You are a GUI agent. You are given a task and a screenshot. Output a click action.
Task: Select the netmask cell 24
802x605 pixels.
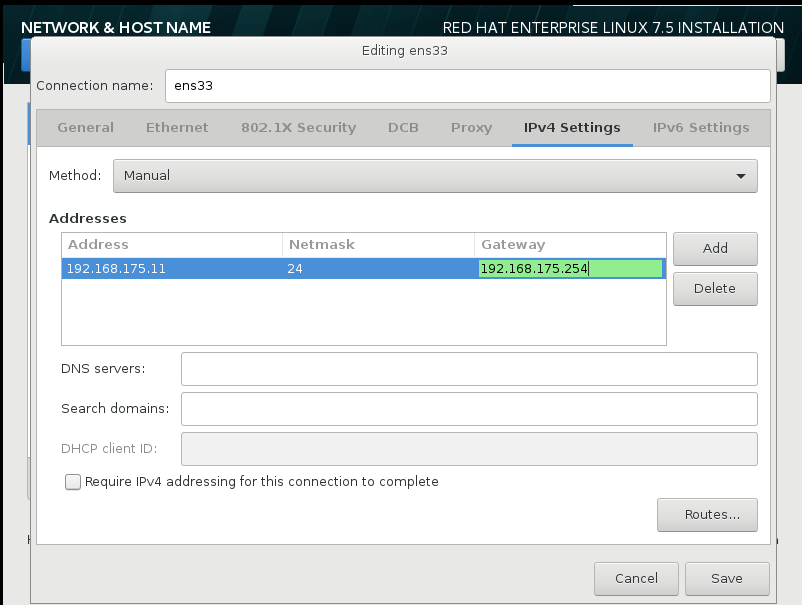(x=378, y=268)
